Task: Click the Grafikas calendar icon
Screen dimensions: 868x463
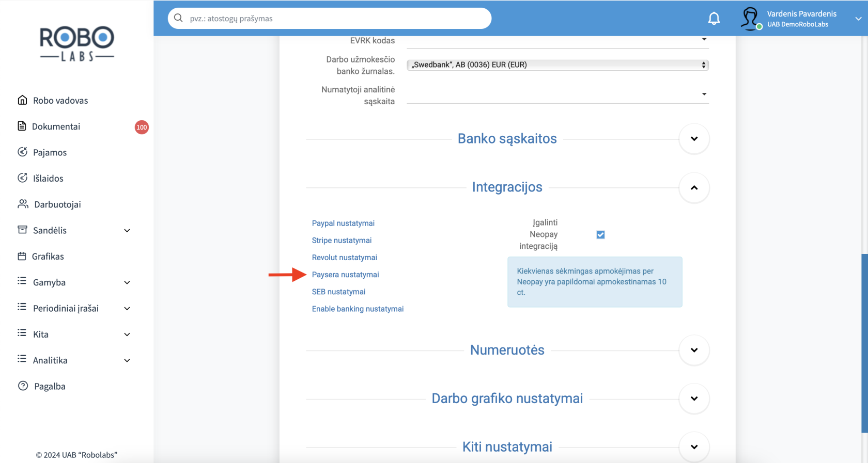Action: tap(22, 256)
